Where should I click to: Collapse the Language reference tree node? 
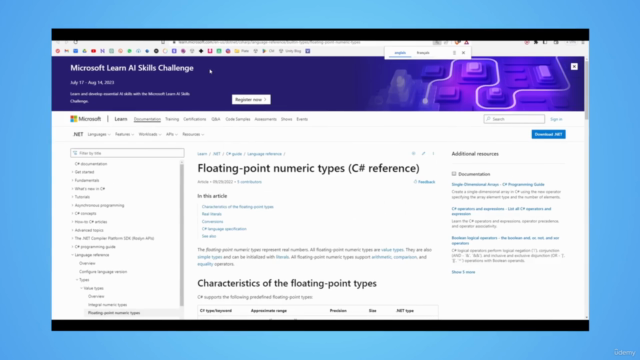click(73, 255)
